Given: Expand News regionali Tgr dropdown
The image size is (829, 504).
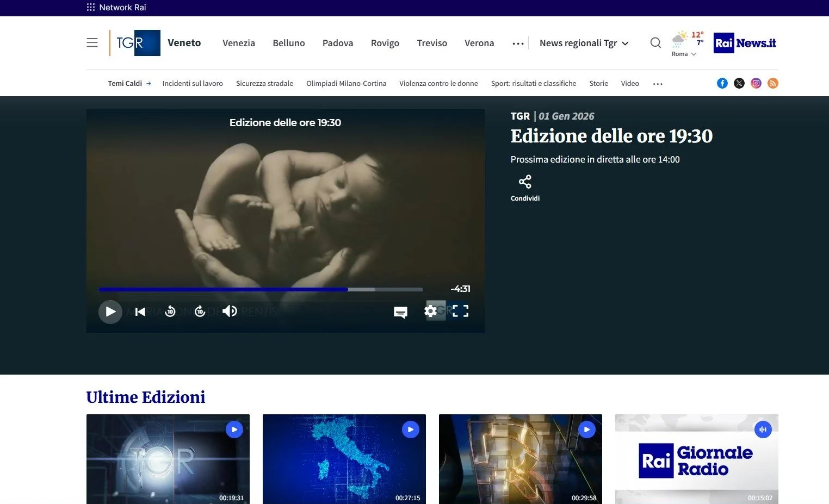Looking at the screenshot, I should click(x=584, y=43).
